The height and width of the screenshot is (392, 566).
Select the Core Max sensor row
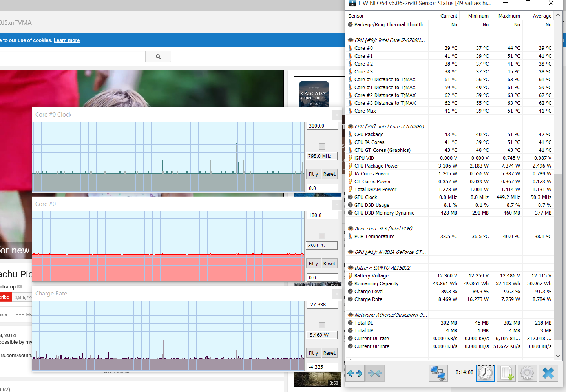450,111
